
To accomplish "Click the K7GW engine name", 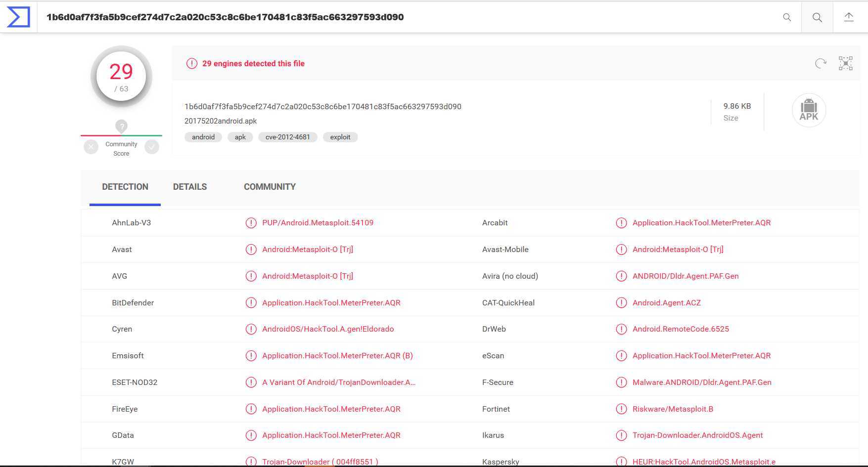I will point(123,462).
